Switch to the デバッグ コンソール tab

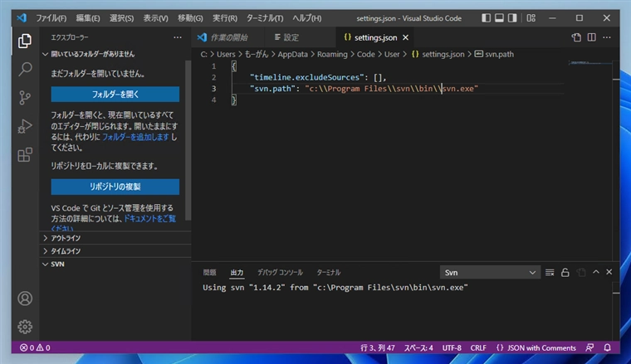[x=280, y=273]
